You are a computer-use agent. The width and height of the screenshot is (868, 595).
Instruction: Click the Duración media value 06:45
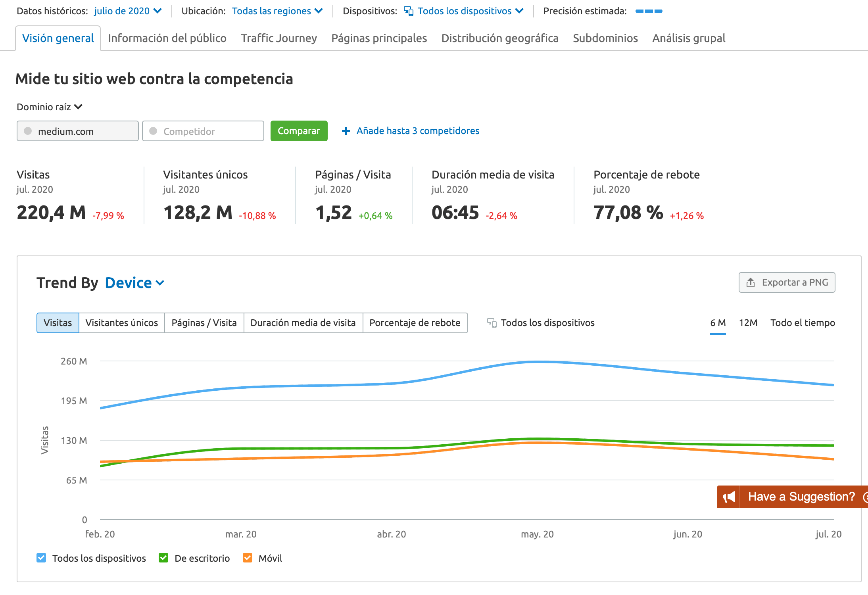coord(455,213)
